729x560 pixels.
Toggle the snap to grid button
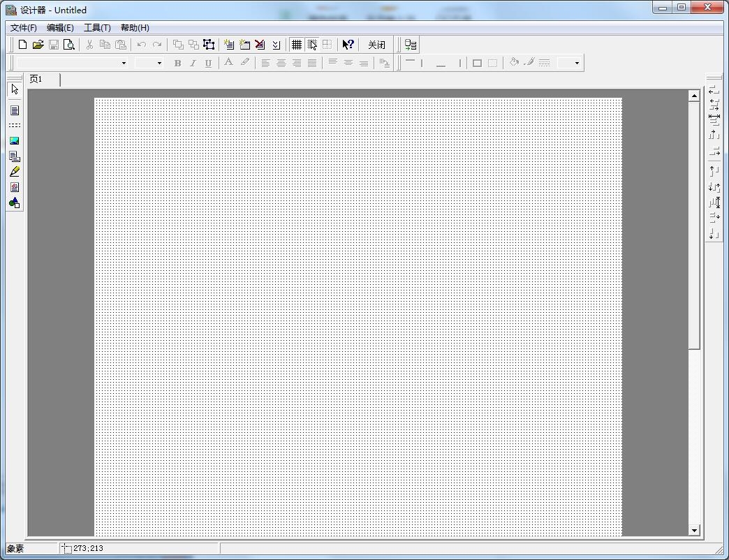pyautogui.click(x=312, y=45)
